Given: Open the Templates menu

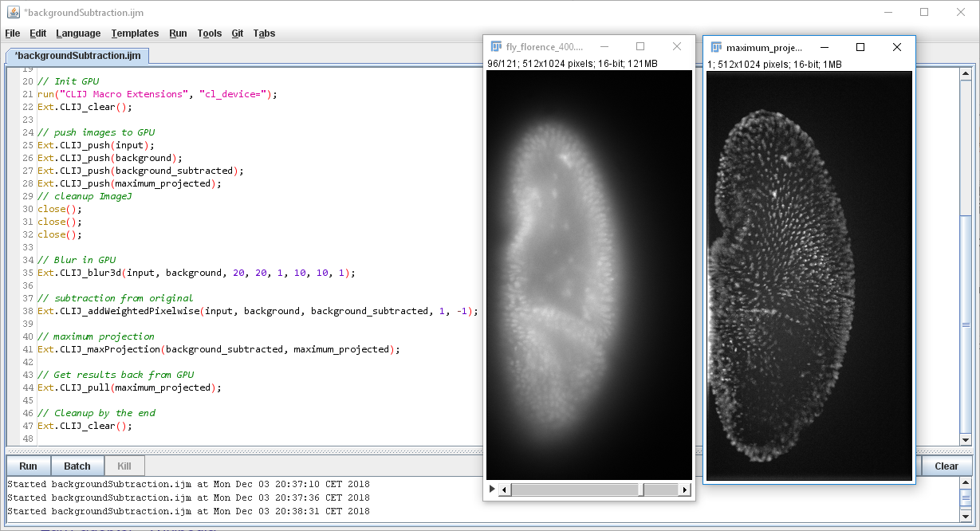Looking at the screenshot, I should coord(135,33).
